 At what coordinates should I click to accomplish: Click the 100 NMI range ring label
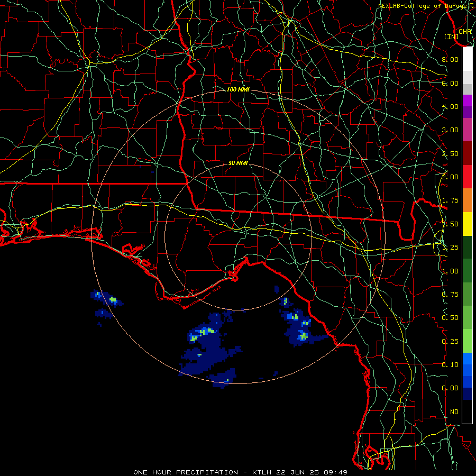238,89
